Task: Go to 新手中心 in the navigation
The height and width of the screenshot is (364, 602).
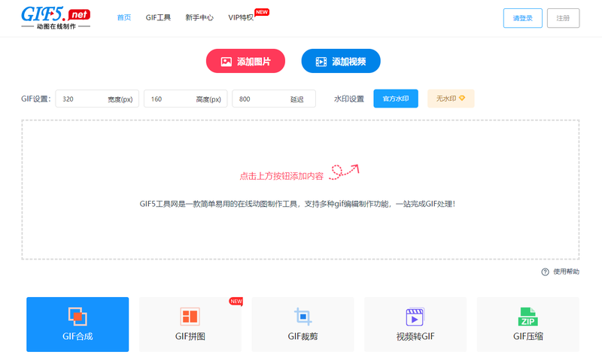Action: point(199,17)
